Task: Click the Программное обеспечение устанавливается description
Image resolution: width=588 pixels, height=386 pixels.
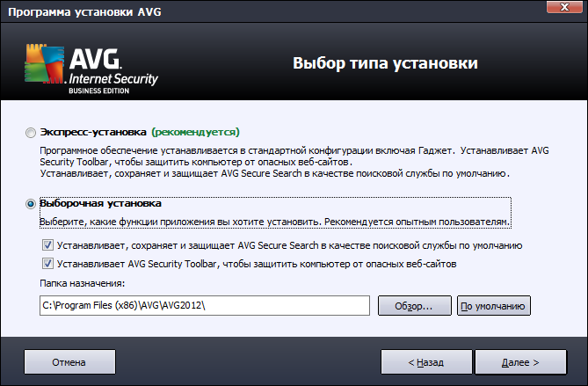Action: click(x=294, y=162)
